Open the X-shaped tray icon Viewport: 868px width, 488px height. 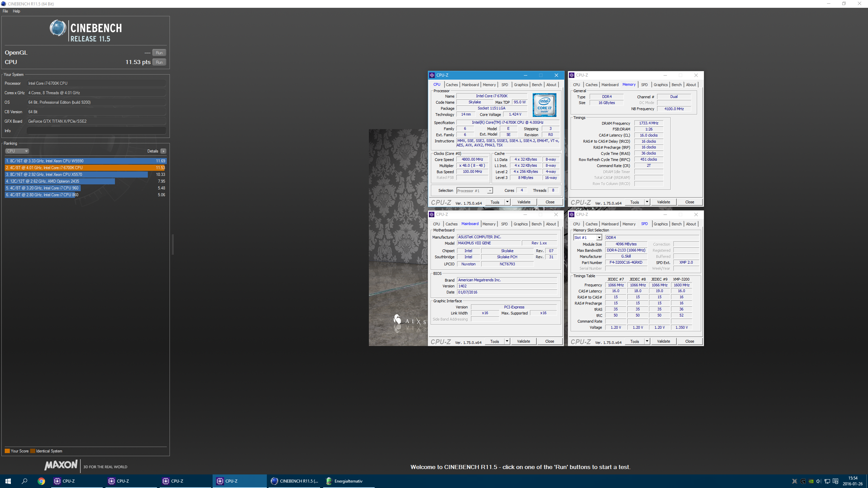(x=794, y=481)
